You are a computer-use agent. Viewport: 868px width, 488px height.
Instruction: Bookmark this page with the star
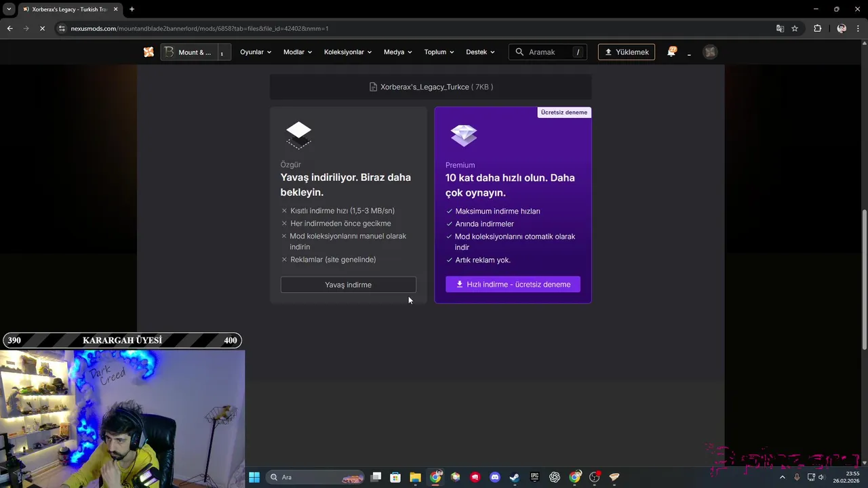click(795, 28)
